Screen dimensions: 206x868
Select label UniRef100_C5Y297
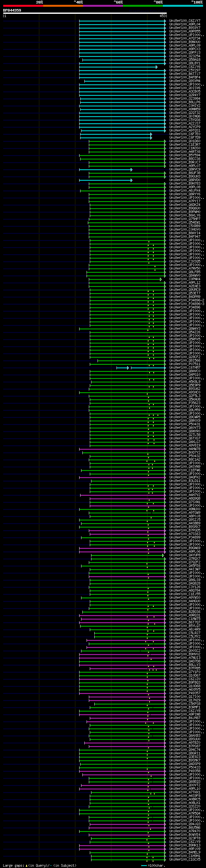tap(185, 70)
